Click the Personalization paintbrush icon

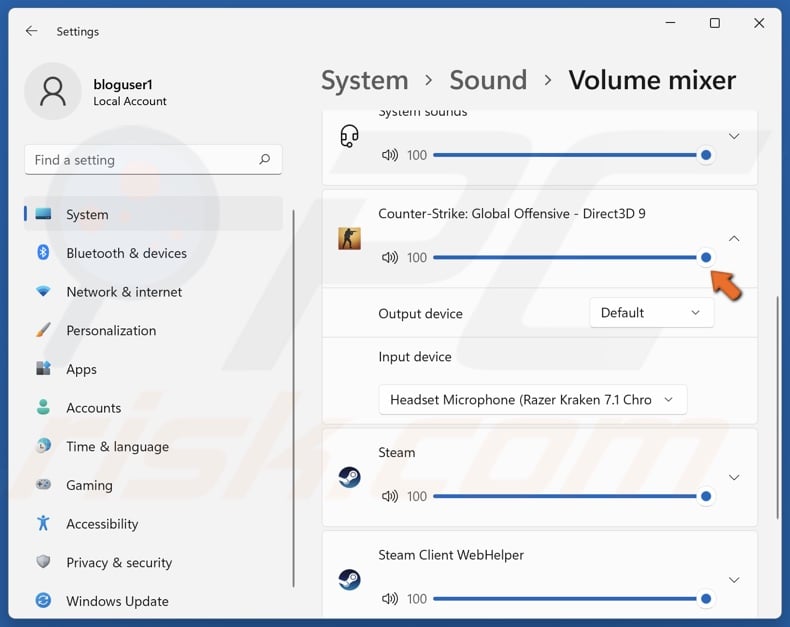click(43, 330)
